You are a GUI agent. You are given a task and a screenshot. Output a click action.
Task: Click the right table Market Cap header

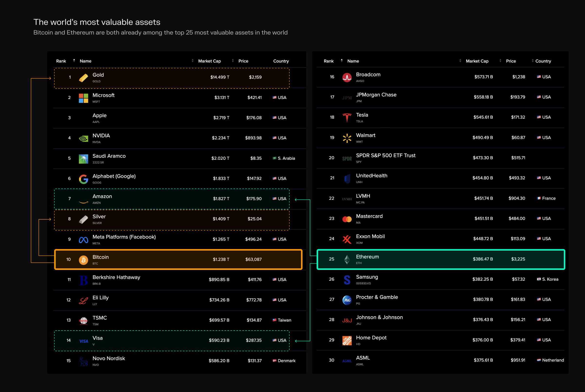pos(477,61)
